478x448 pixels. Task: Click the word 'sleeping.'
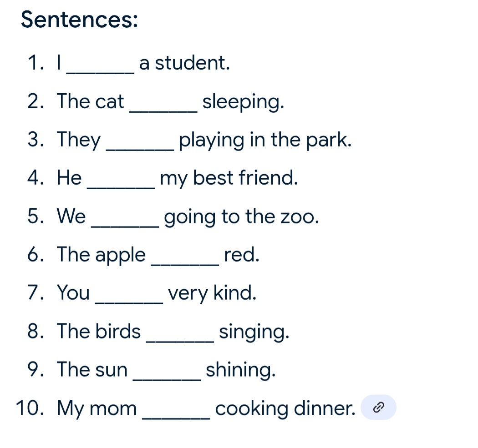[243, 102]
